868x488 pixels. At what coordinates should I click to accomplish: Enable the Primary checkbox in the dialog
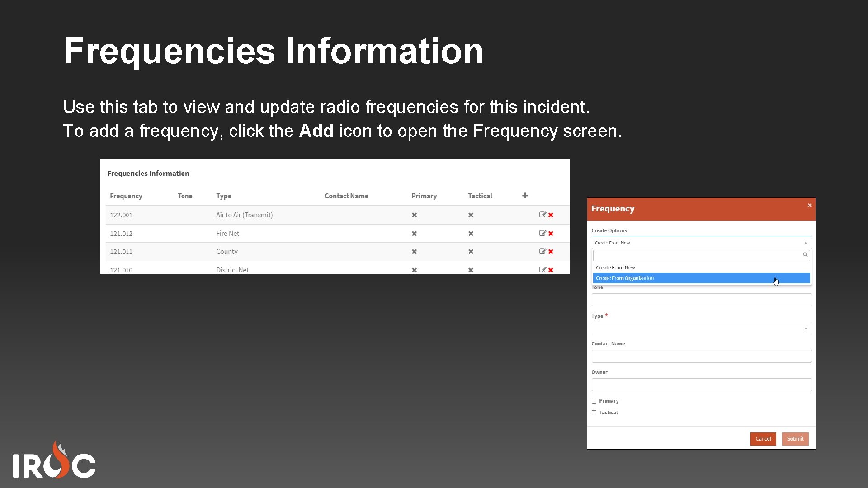click(594, 400)
